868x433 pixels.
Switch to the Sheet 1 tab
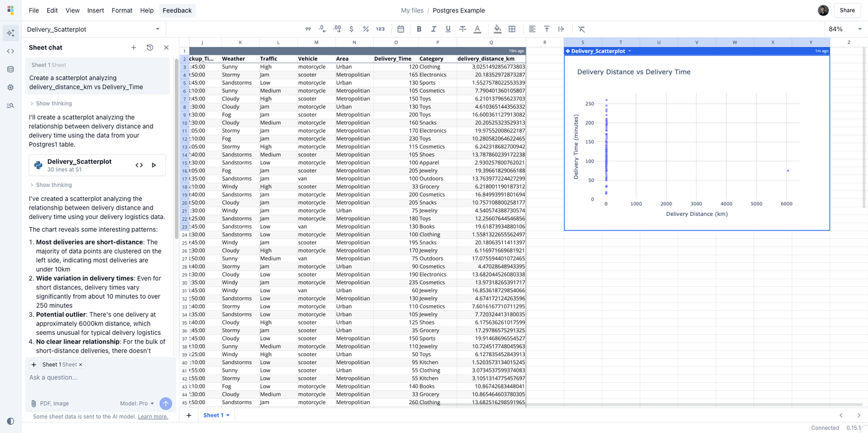click(213, 414)
